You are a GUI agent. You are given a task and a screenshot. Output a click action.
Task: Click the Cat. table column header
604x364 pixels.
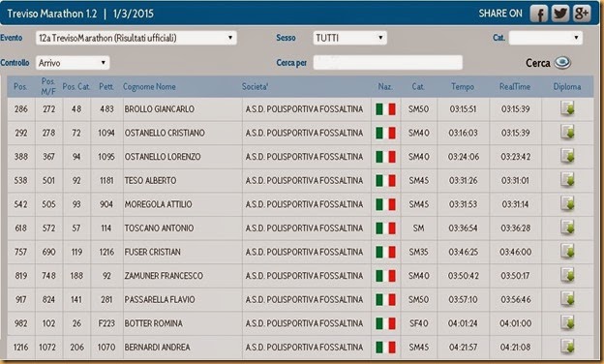point(418,87)
